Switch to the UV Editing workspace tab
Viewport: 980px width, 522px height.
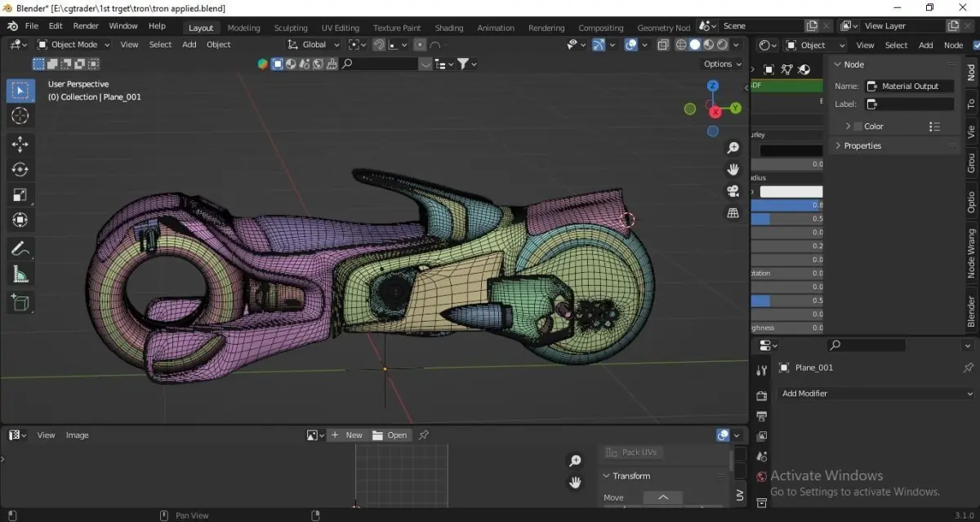pyautogui.click(x=341, y=28)
